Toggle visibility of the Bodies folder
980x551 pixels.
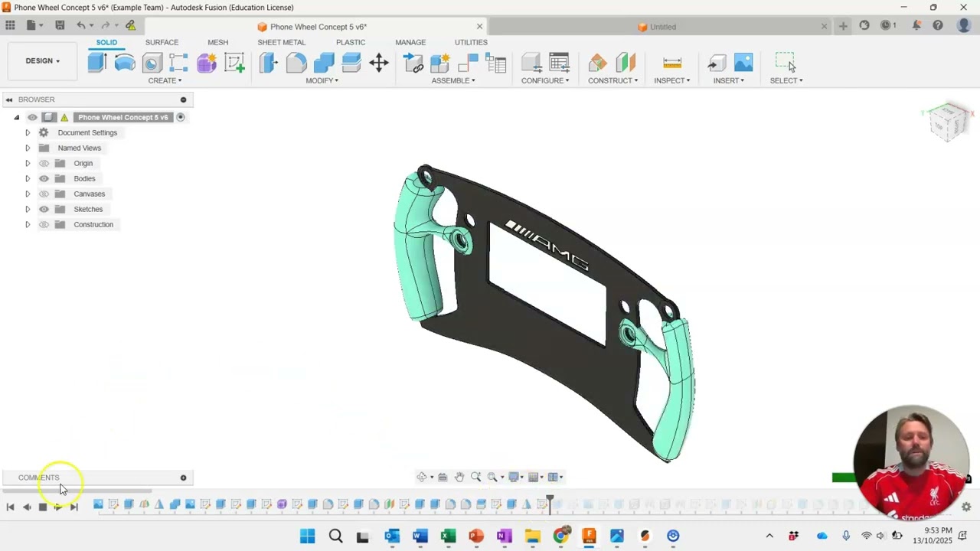click(44, 178)
